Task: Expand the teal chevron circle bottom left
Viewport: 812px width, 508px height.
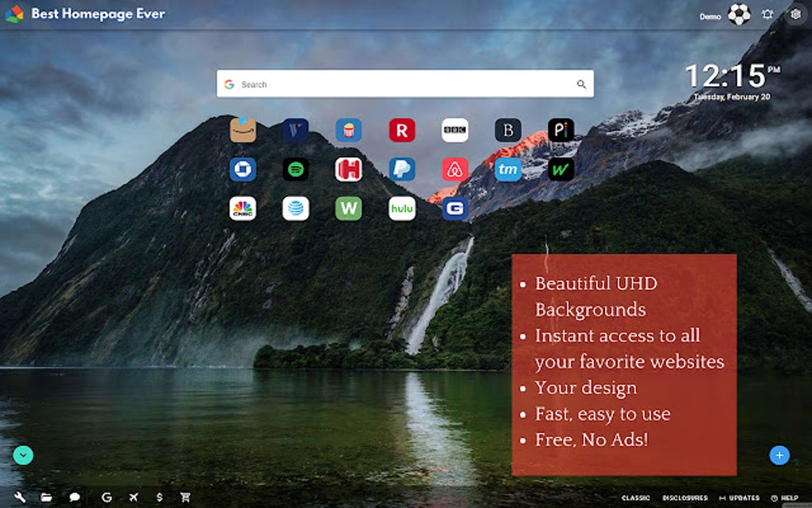Action: 23,455
